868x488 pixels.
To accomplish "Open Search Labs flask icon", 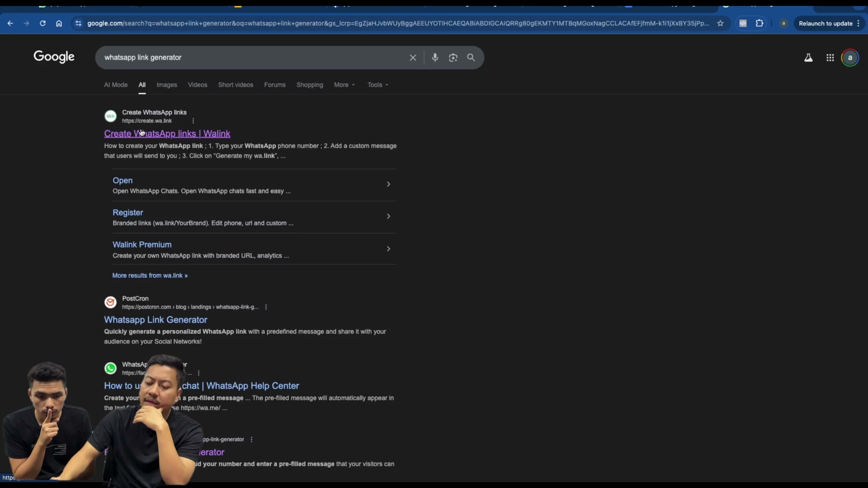I will [808, 58].
